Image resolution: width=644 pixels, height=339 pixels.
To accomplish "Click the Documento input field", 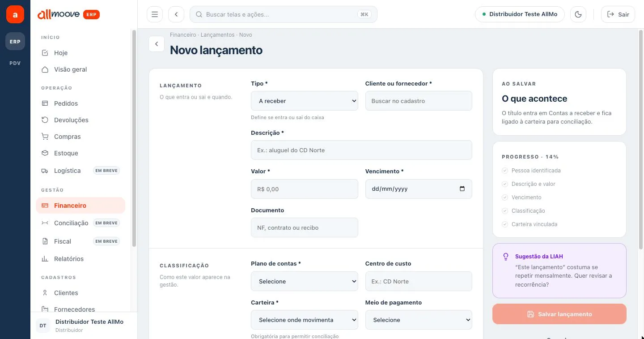I will click(305, 227).
